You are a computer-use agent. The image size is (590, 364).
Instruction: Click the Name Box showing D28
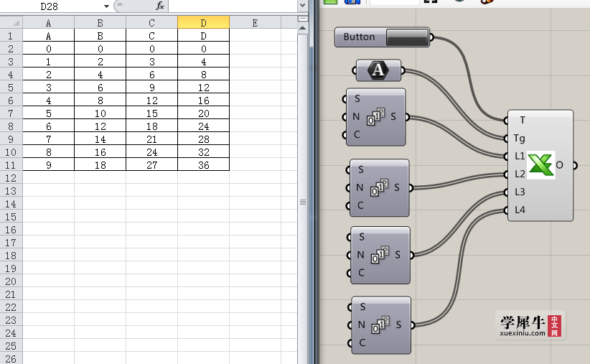[x=51, y=6]
